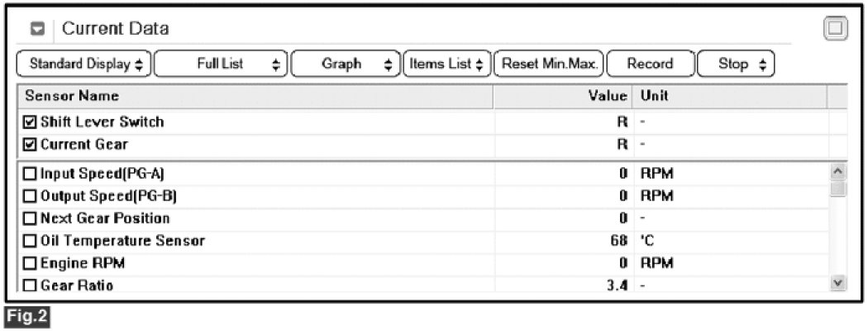Click the maximize panel icon at top right

tap(836, 28)
